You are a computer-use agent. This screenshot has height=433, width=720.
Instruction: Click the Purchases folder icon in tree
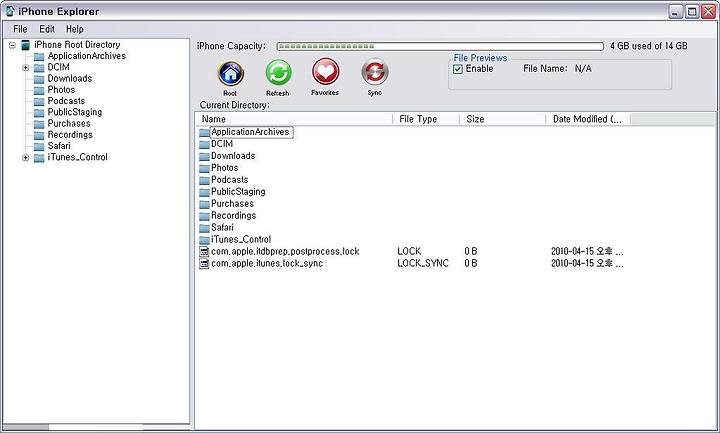click(x=39, y=124)
